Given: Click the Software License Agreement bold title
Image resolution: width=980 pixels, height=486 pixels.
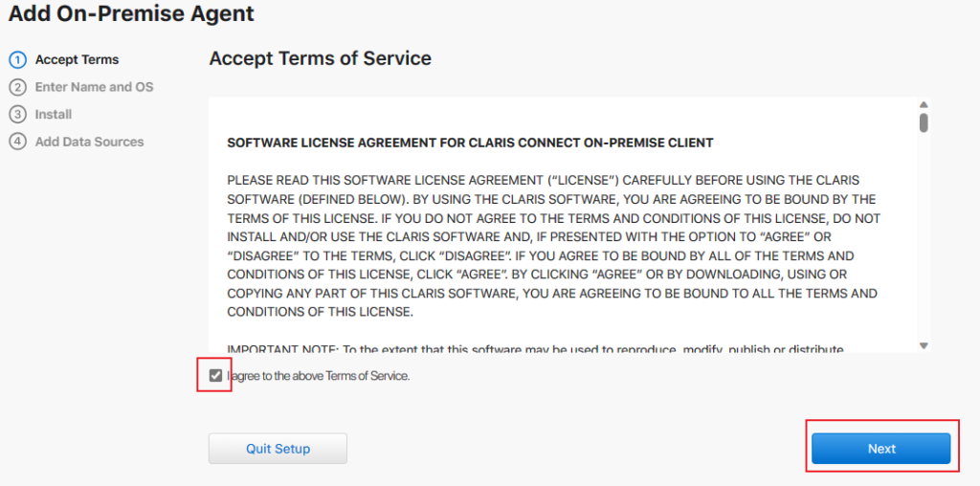Looking at the screenshot, I should point(470,143).
